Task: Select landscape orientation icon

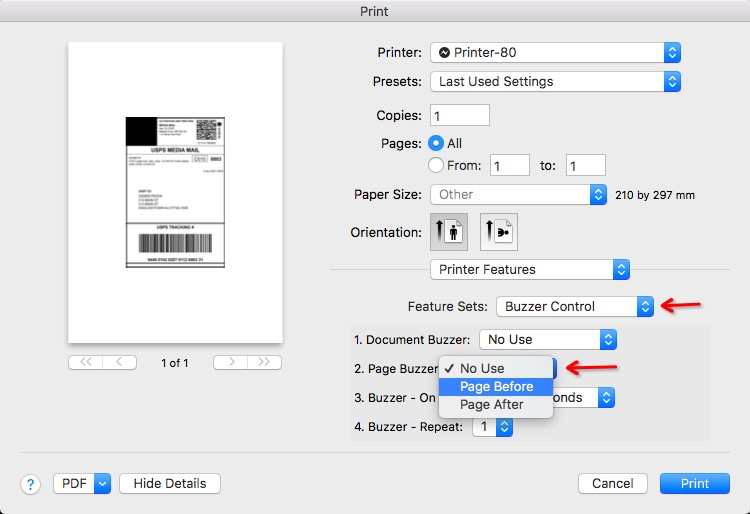Action: pos(498,233)
